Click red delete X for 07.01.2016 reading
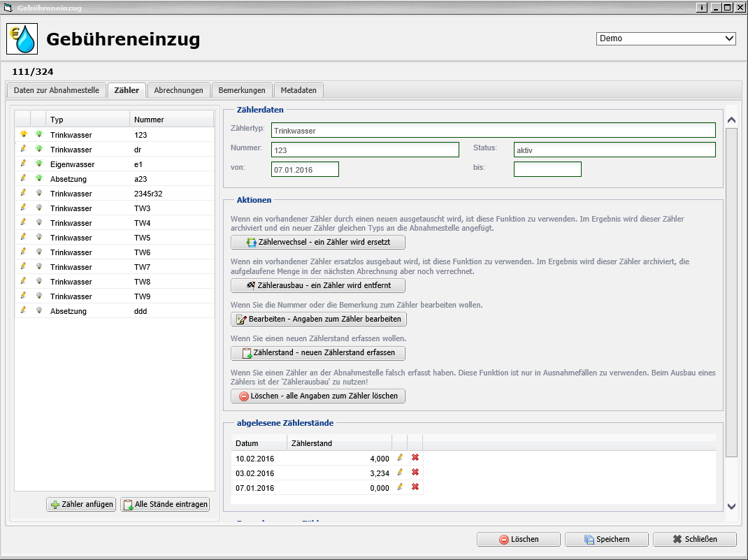 coord(415,487)
